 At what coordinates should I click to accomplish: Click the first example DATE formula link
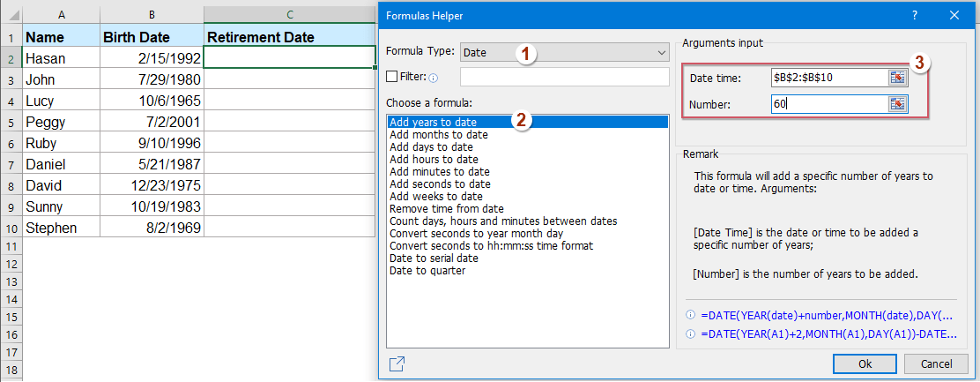point(825,315)
